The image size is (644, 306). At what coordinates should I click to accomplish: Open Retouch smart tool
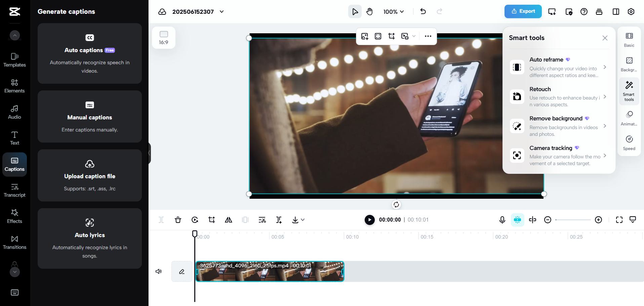click(x=559, y=97)
